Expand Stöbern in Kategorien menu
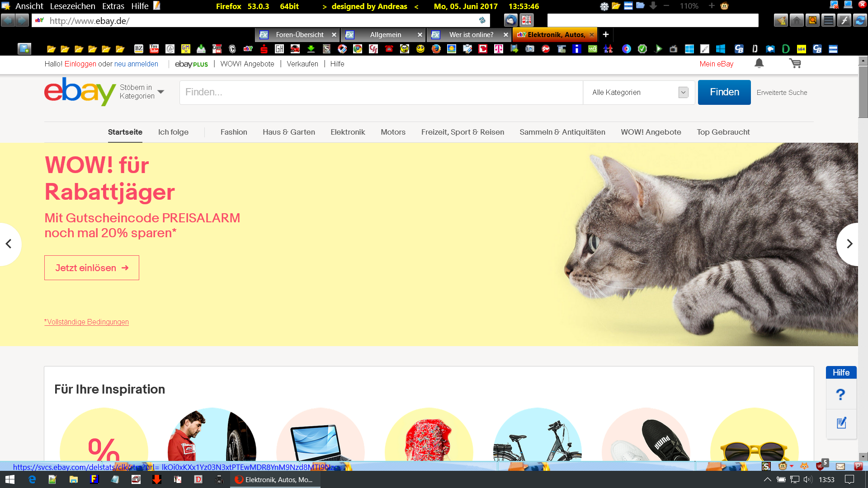 click(142, 92)
